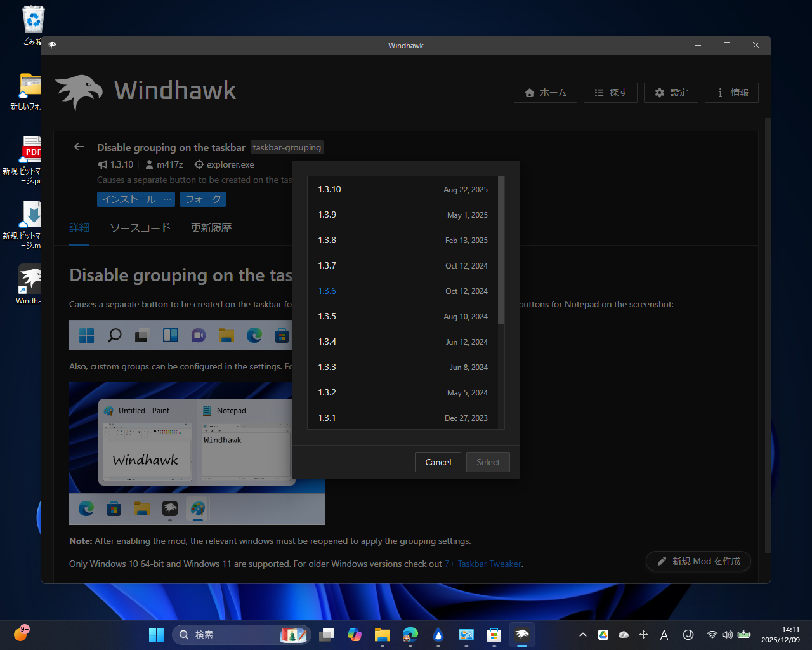
Task: Click the Windhawk main page scrollbar
Action: click(x=768, y=335)
